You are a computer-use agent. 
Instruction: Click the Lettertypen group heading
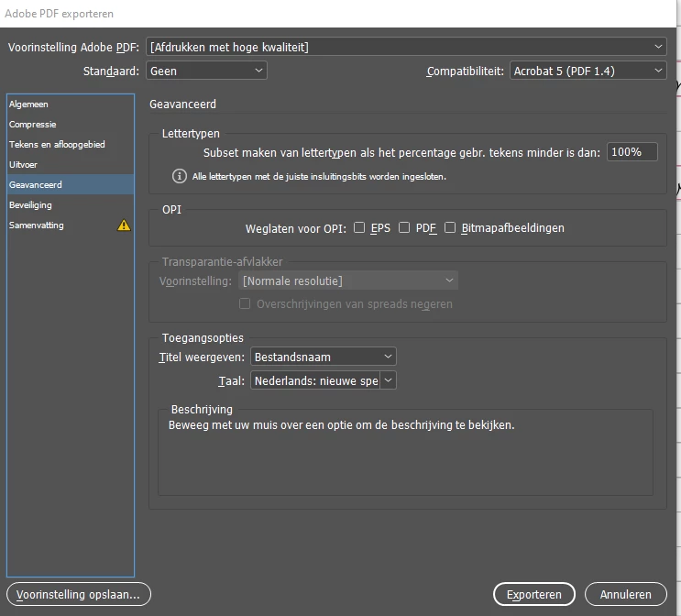coord(191,133)
